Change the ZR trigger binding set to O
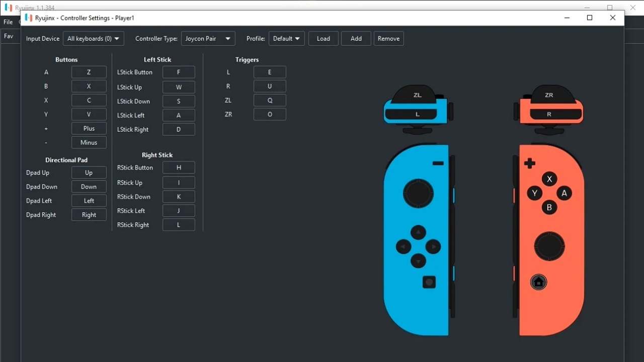 click(270, 115)
